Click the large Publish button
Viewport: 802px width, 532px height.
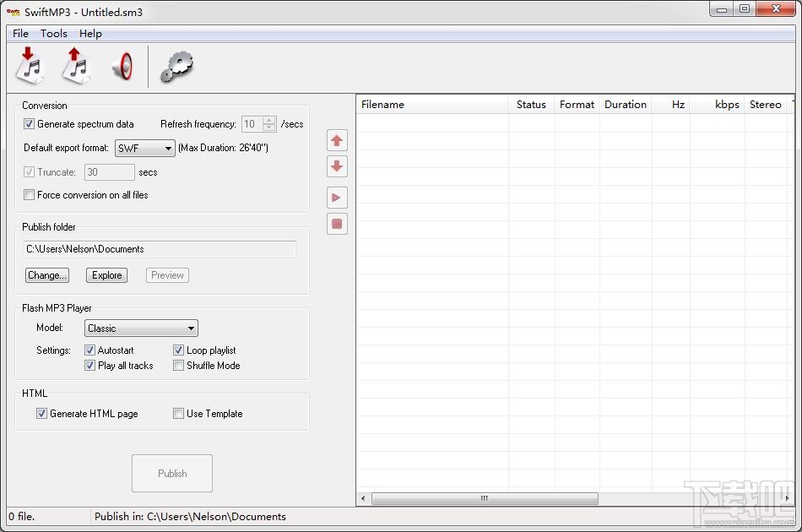point(172,473)
